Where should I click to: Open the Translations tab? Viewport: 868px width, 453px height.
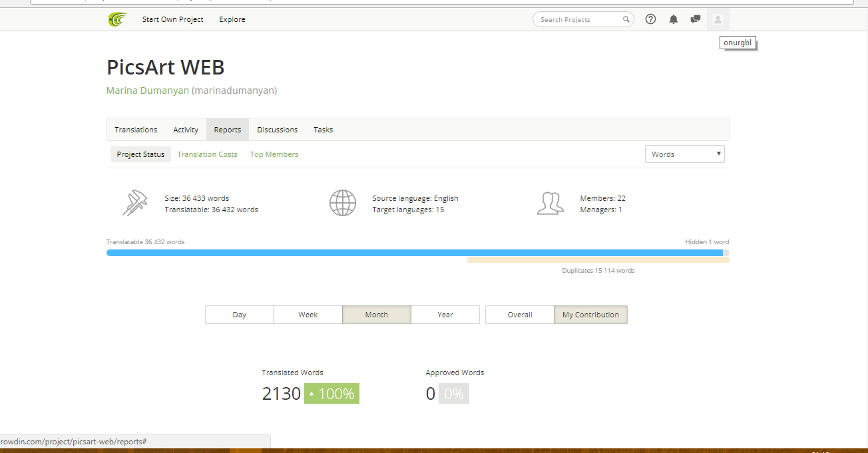(136, 130)
